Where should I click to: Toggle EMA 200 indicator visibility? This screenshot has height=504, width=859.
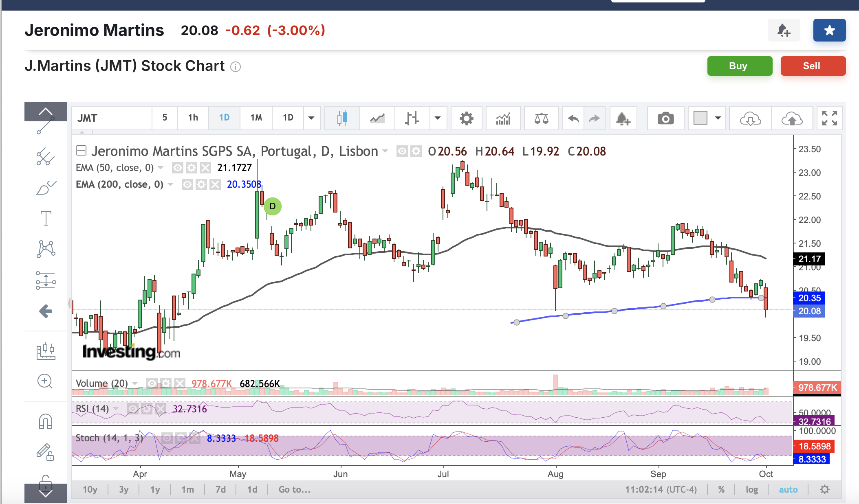187,184
